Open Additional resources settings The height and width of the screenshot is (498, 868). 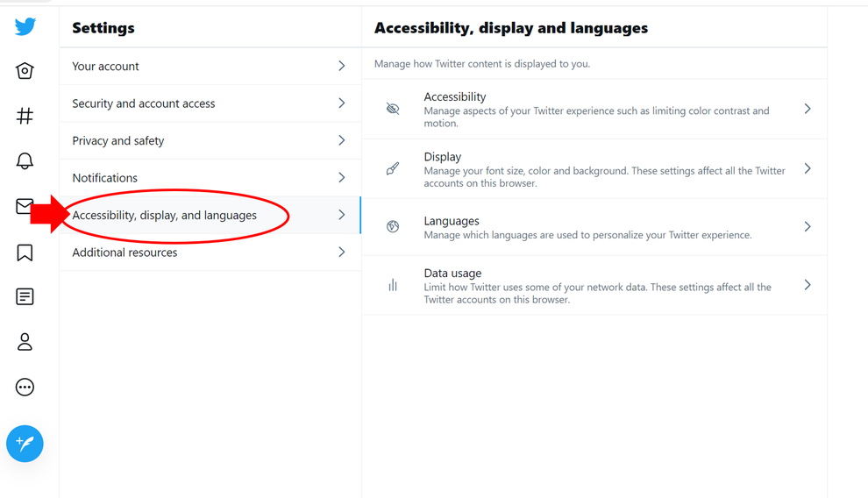(210, 253)
